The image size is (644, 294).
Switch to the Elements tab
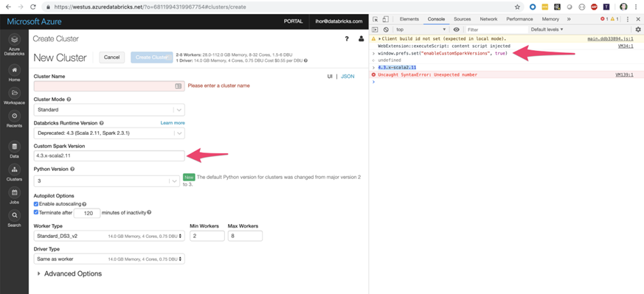click(x=409, y=19)
